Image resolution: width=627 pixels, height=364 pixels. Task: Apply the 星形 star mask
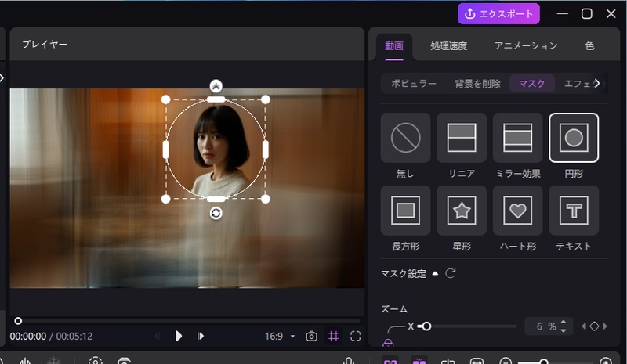tap(462, 210)
